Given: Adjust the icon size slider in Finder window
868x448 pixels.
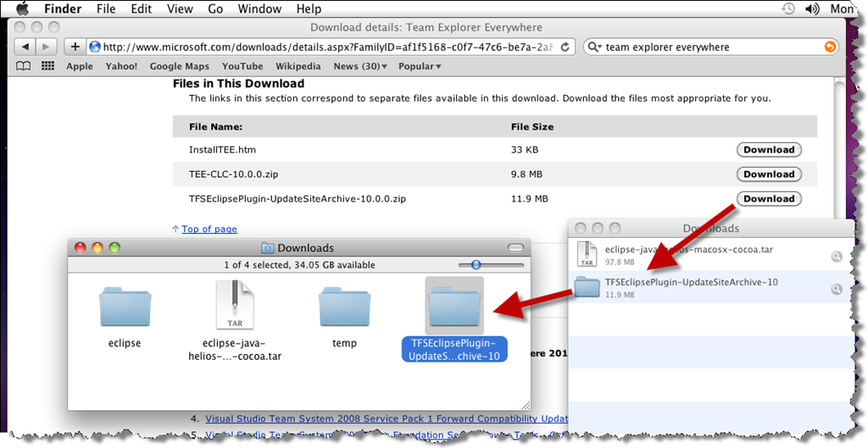Looking at the screenshot, I should [476, 265].
